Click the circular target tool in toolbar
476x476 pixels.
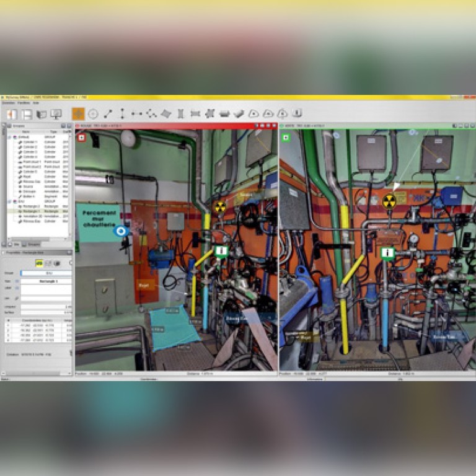pyautogui.click(x=93, y=113)
